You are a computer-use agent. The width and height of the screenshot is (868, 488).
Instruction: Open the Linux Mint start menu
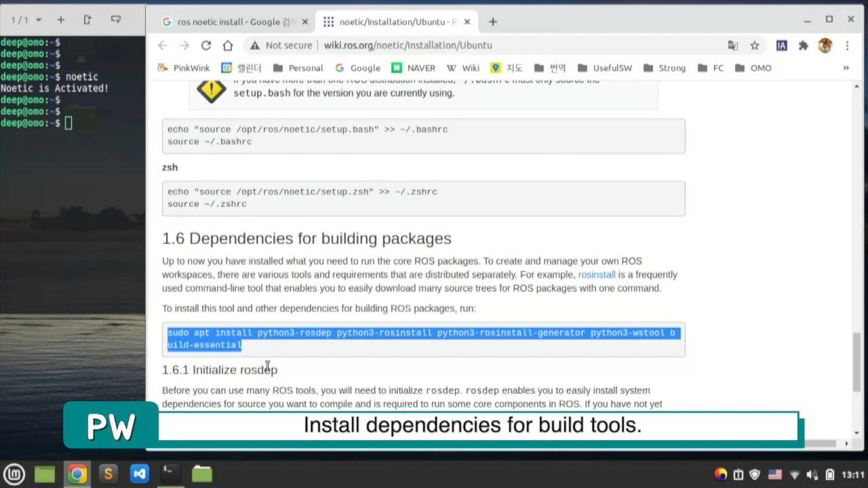(14, 474)
